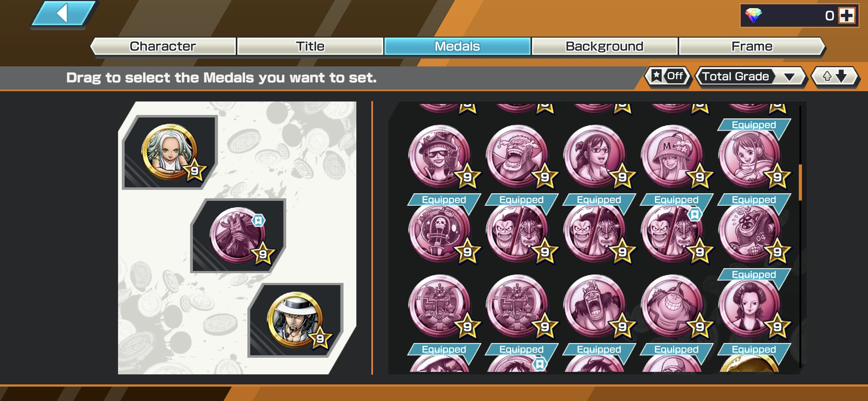Click the dropdown arrow beside Total Grade
The height and width of the screenshot is (401, 868).
(x=789, y=77)
